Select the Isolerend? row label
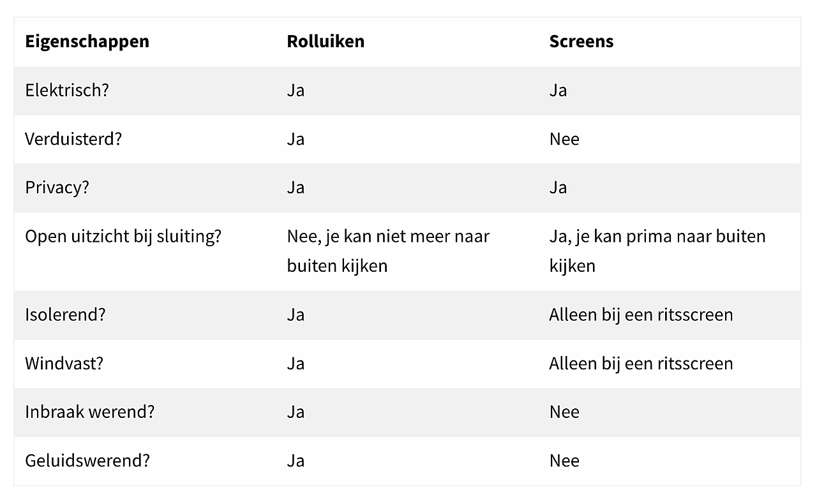The image size is (817, 504). 65,315
